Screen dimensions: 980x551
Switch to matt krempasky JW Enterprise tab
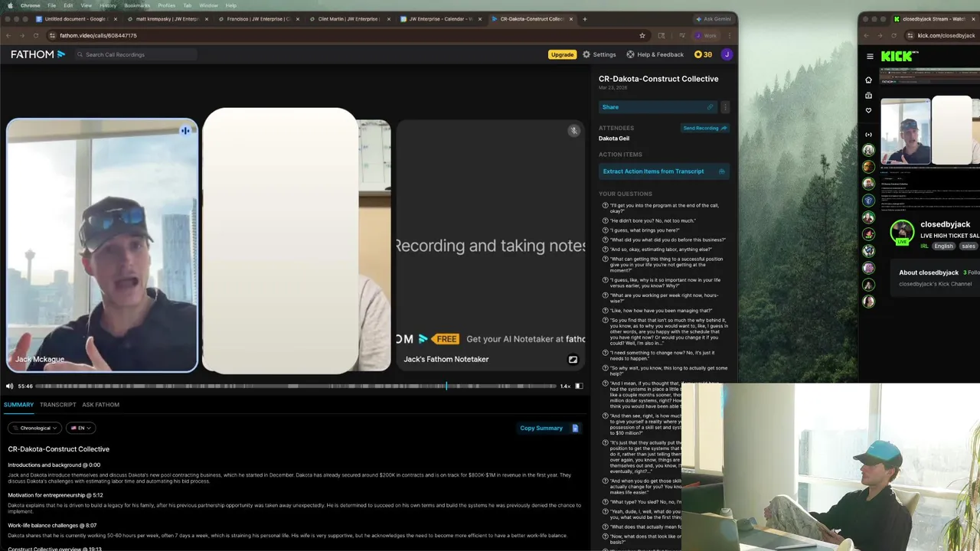coord(166,18)
